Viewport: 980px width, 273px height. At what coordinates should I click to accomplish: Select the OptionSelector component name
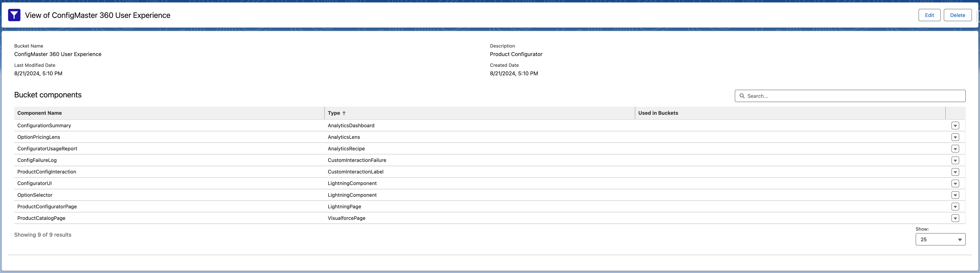point(35,195)
